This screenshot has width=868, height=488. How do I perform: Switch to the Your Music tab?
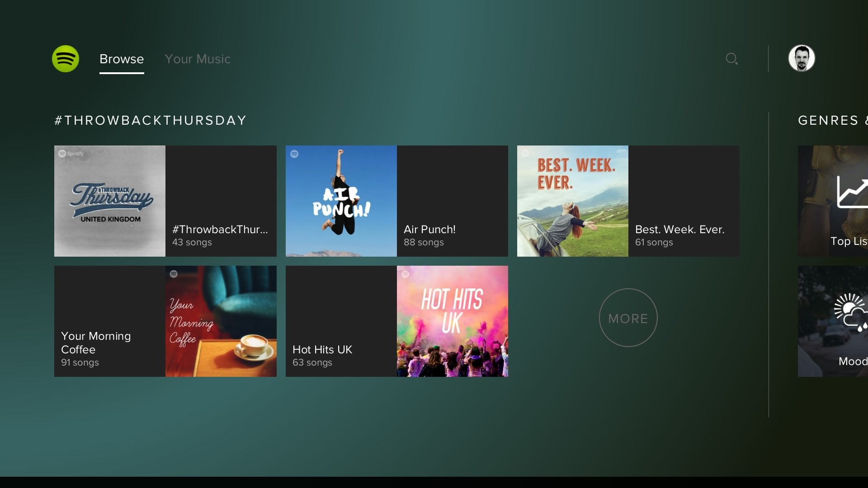point(198,59)
